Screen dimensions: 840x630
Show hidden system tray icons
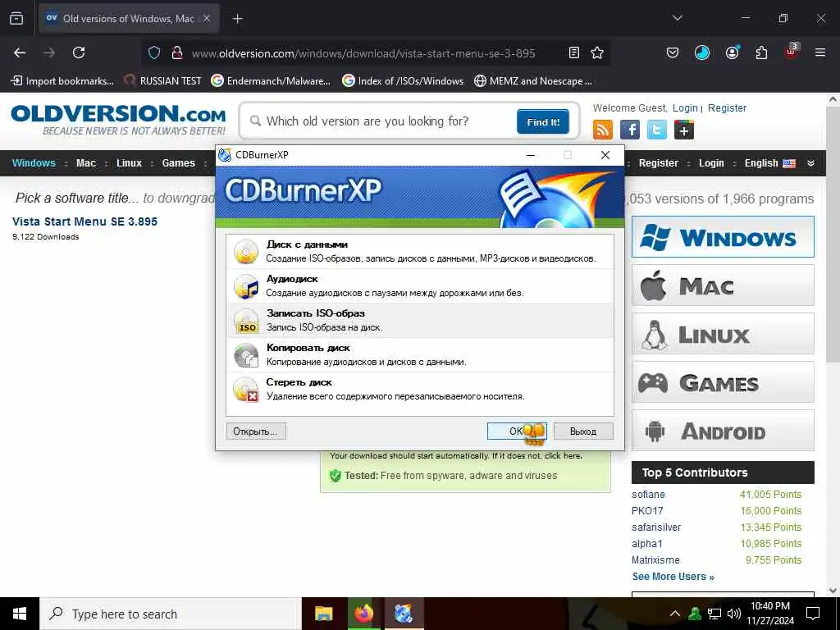tap(675, 614)
